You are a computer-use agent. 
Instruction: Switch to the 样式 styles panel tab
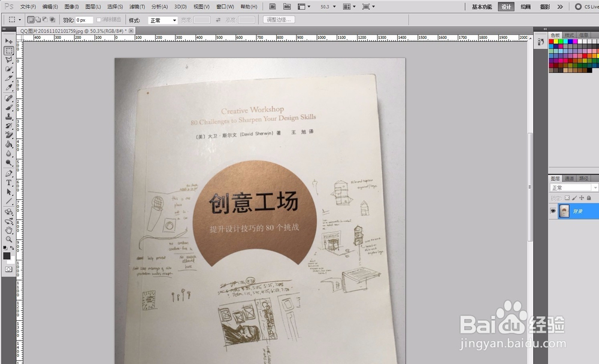[x=569, y=35]
